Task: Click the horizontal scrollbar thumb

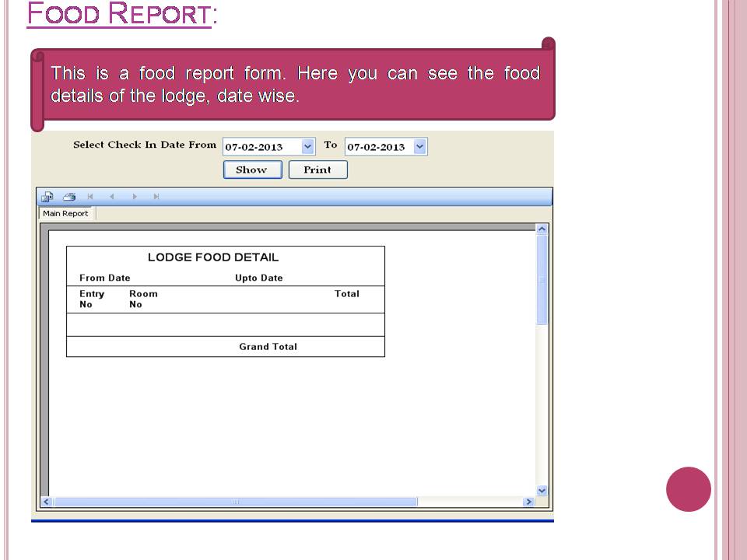Action: pos(235,502)
